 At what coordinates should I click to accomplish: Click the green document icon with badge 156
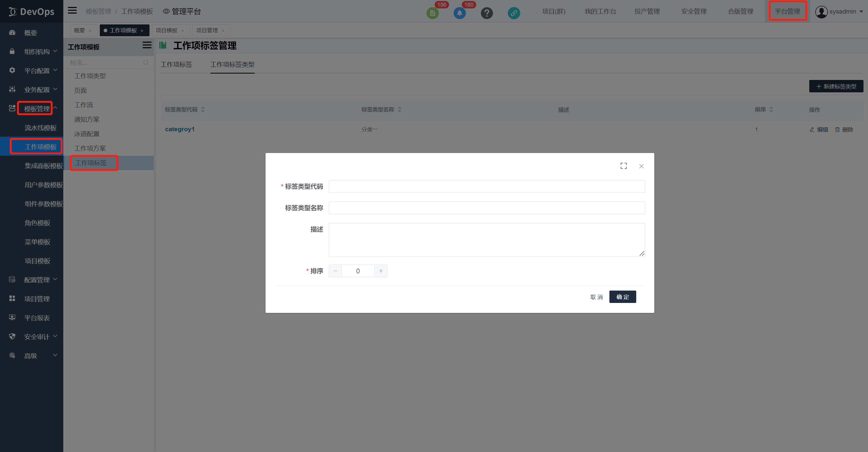click(432, 13)
